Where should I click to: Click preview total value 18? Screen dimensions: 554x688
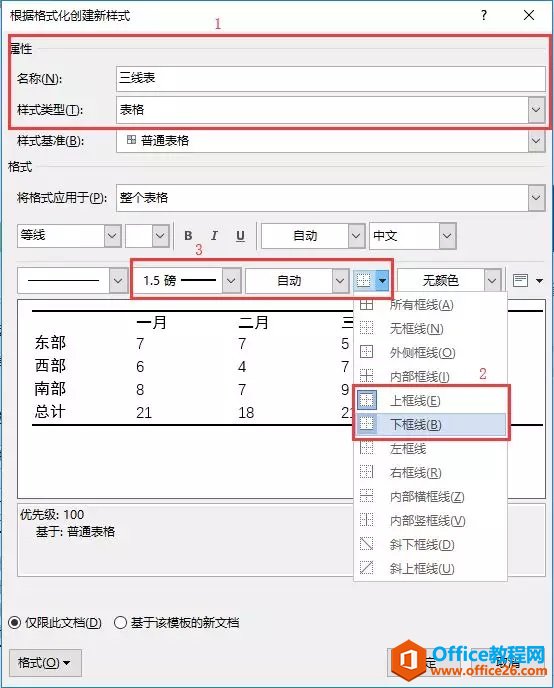[x=246, y=412]
